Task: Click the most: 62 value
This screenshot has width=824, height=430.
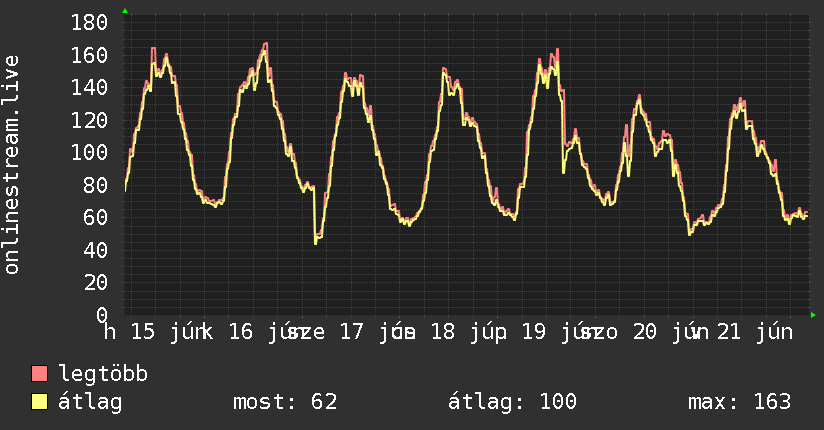Action: pyautogui.click(x=285, y=402)
